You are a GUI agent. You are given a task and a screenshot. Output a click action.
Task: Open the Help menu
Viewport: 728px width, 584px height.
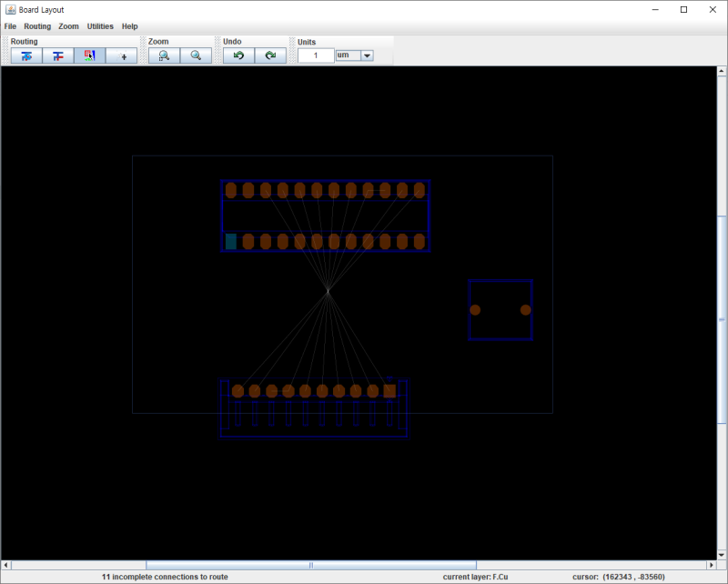click(x=129, y=26)
